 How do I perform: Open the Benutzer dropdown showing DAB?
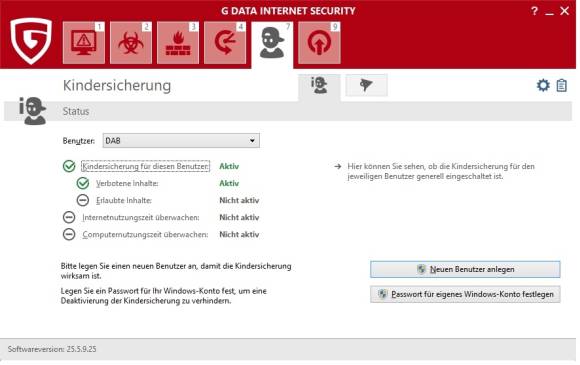tap(181, 141)
